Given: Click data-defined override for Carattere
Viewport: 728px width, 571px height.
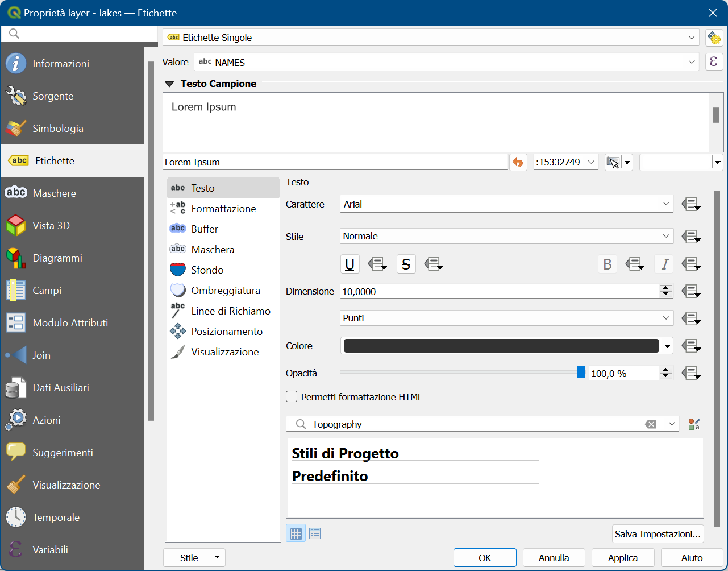Looking at the screenshot, I should (x=691, y=204).
